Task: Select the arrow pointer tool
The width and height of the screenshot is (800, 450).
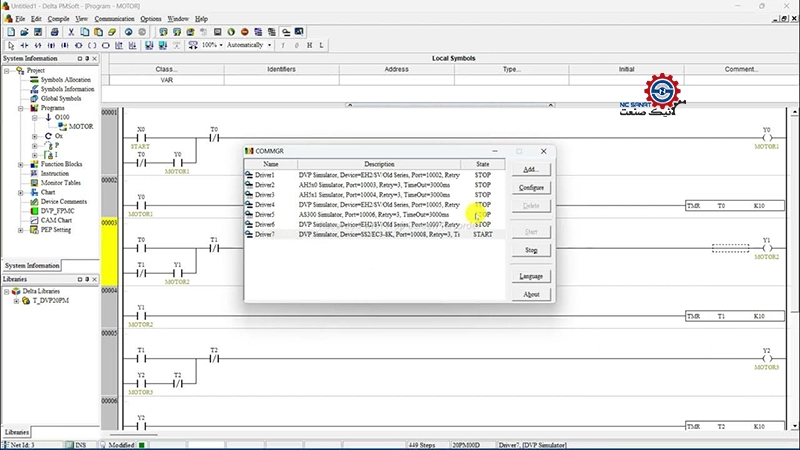Action: click(x=10, y=45)
